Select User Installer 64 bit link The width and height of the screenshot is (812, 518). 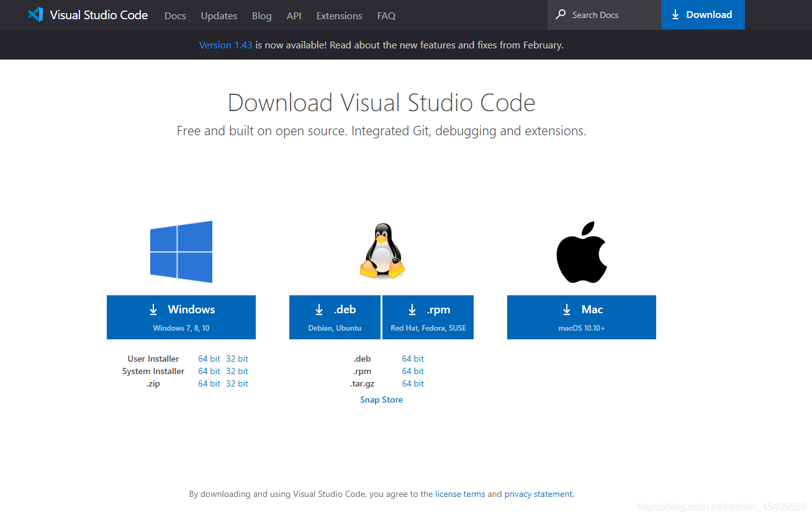coord(209,359)
